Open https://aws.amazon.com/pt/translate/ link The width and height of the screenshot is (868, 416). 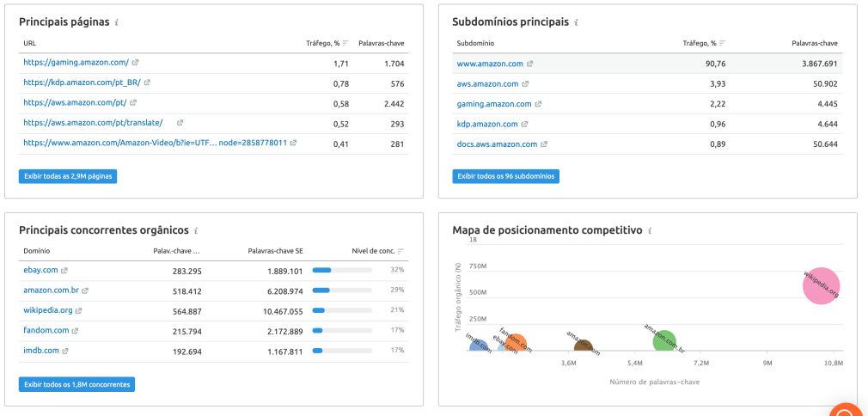[x=93, y=123]
